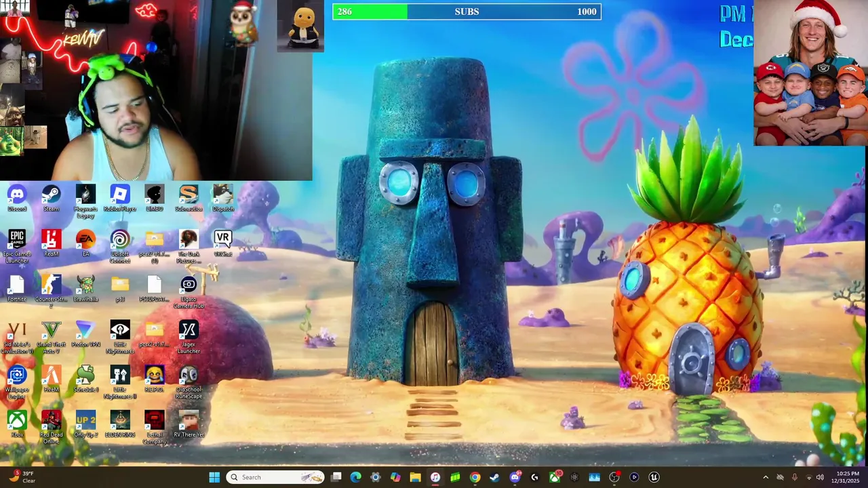This screenshot has width=868, height=488.
Task: Select The Dark Pictures desktop icon
Action: pyautogui.click(x=189, y=247)
